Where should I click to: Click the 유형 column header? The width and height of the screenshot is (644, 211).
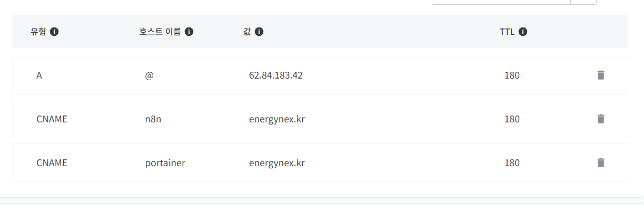(38, 32)
